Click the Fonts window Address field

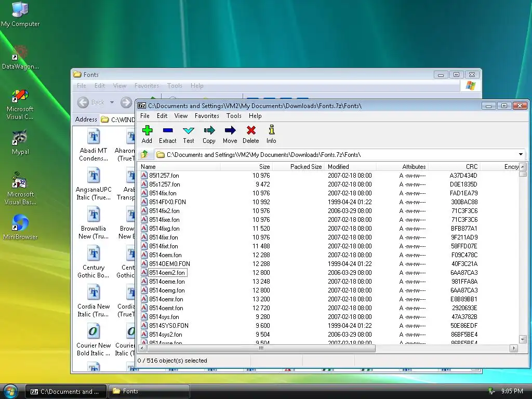pyautogui.click(x=118, y=119)
